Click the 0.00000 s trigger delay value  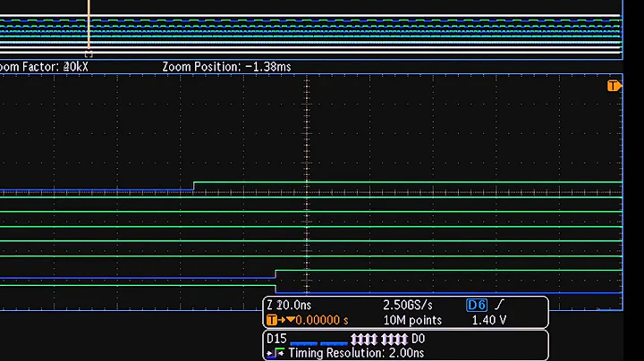[322, 321]
